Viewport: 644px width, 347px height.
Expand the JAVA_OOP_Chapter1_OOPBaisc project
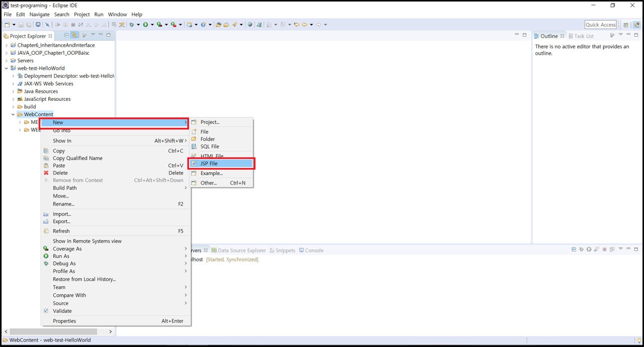7,53
